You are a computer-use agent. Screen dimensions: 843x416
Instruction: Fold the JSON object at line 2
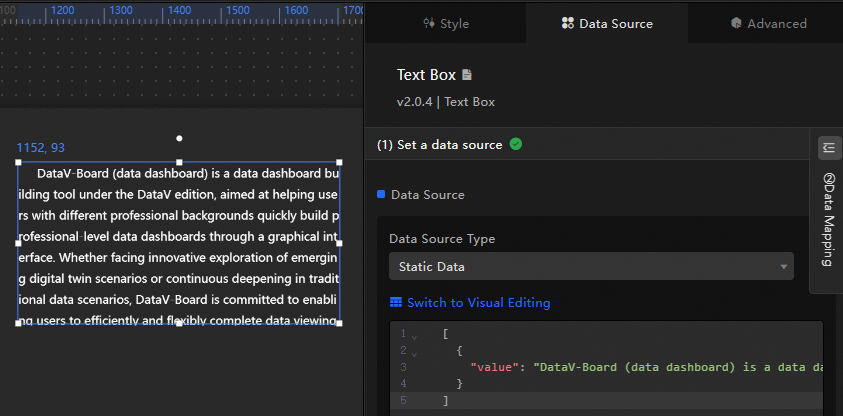pos(414,352)
